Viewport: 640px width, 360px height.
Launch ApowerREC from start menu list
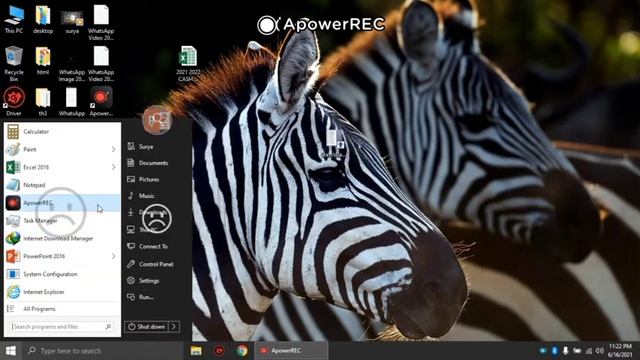click(62, 203)
